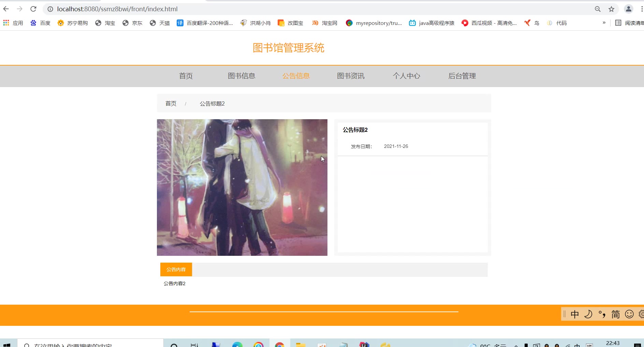The image size is (644, 347).
Task: Select the 公告信息 nav menu
Action: [x=296, y=76]
